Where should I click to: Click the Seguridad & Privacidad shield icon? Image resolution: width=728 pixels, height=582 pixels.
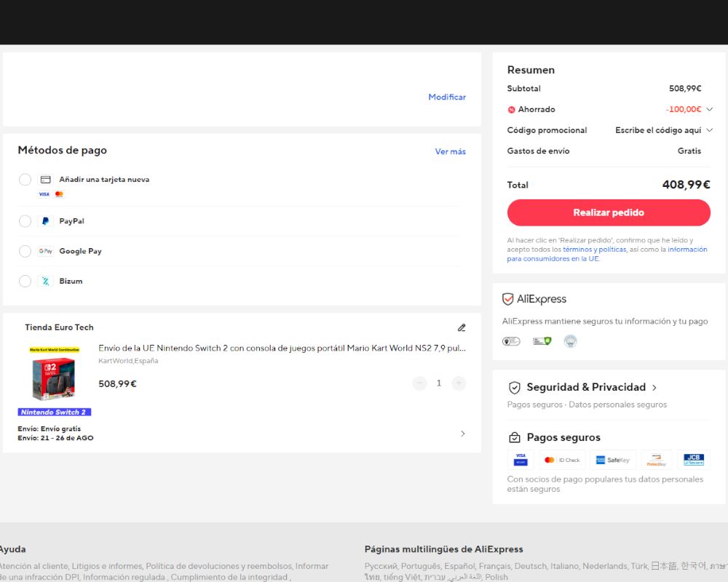tap(515, 388)
